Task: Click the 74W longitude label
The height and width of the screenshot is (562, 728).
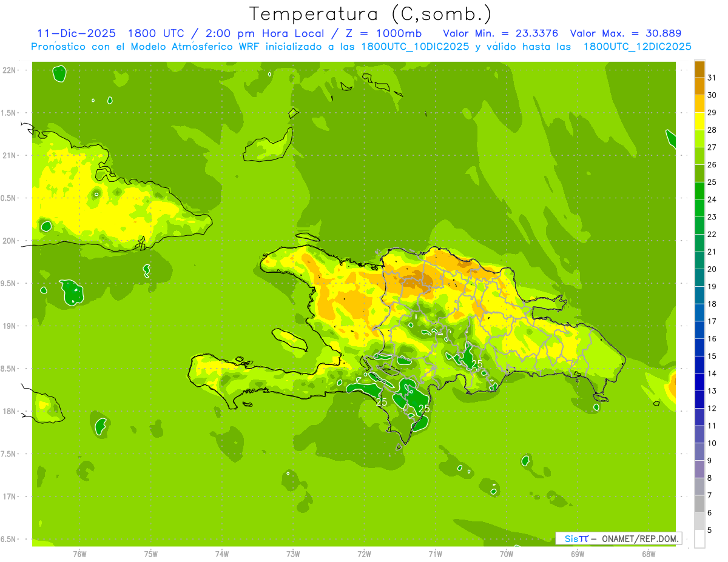Action: tap(222, 554)
